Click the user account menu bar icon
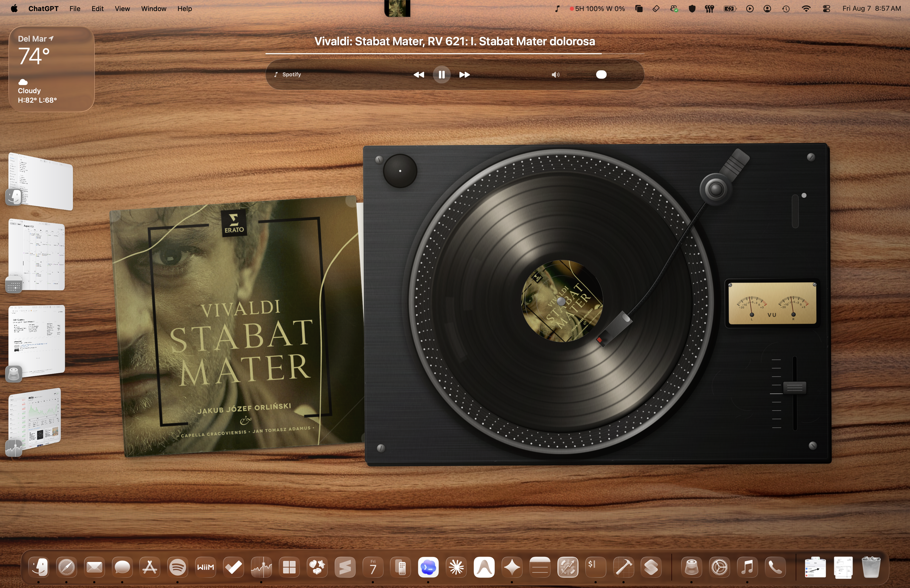 [x=767, y=8]
